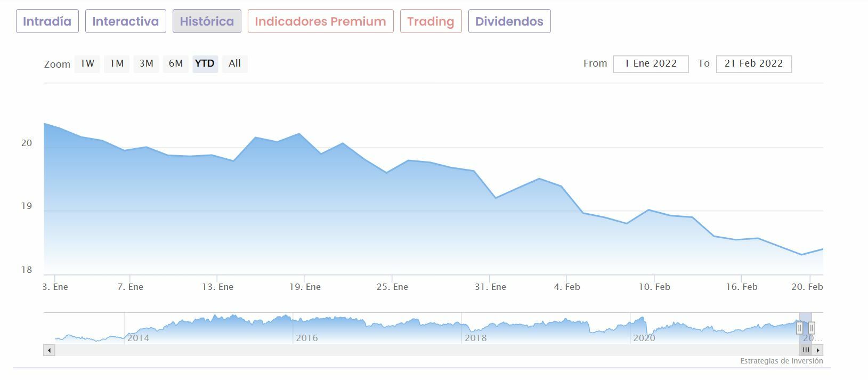Click the scrollbar right arrow
868x380 pixels.
point(818,350)
